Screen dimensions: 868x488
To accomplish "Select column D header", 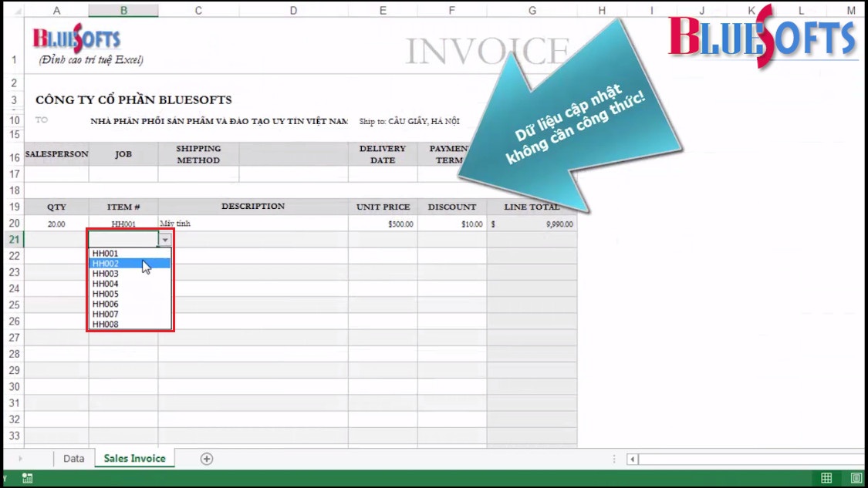I will pos(293,10).
